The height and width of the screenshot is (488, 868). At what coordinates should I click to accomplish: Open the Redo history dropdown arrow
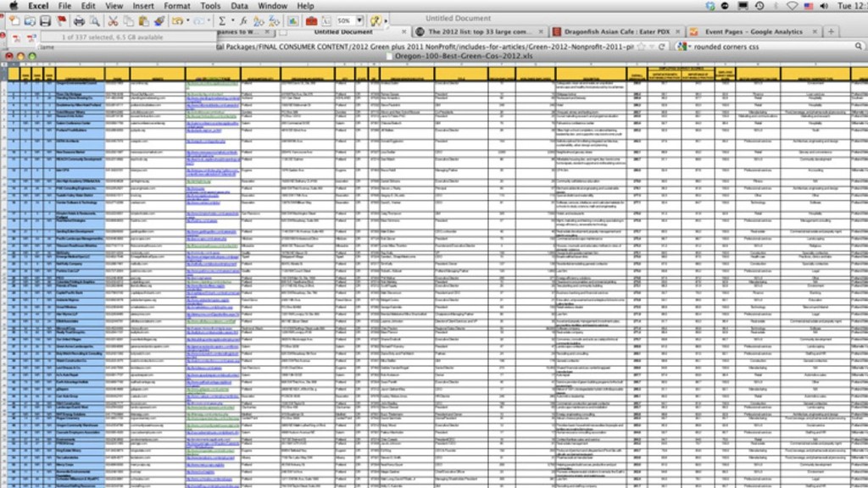click(209, 21)
